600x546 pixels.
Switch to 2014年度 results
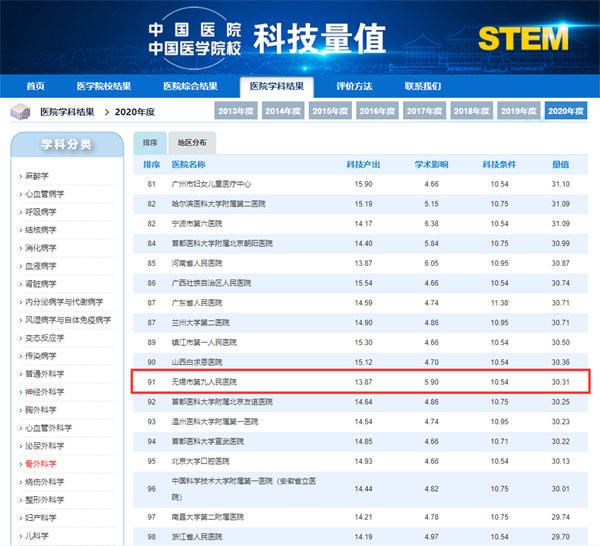283,111
